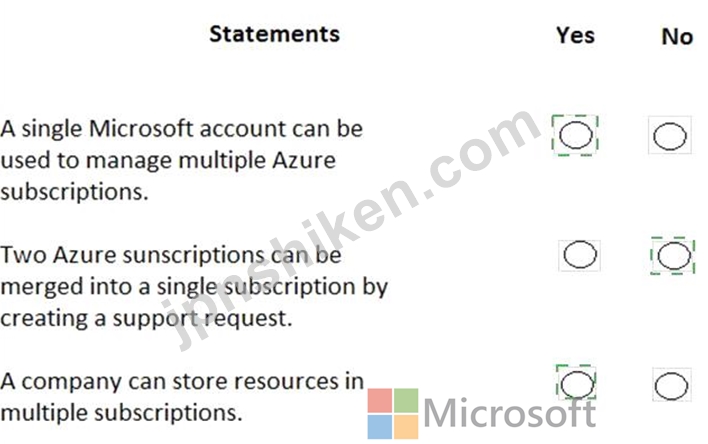
Task: Mark No for resources in multiple subscriptions
Action: coord(671,386)
